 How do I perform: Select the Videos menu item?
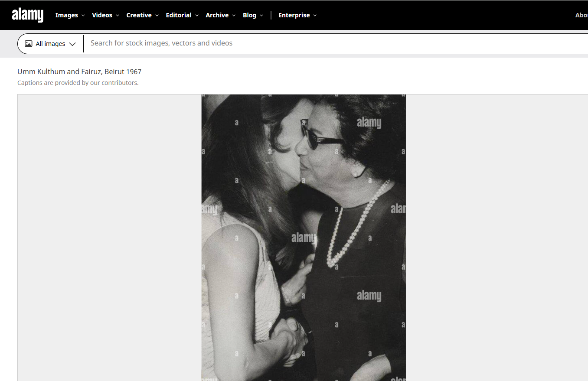[x=102, y=15]
